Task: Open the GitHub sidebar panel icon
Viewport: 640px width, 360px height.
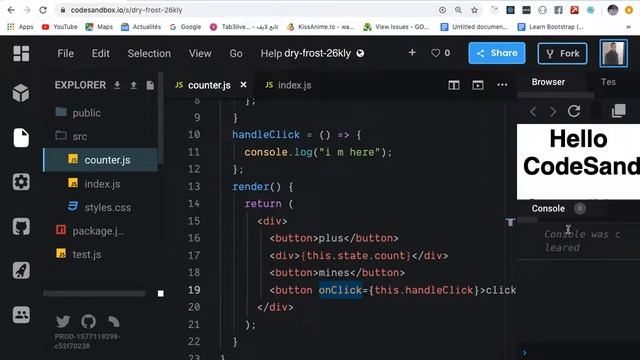Action: (x=21, y=227)
